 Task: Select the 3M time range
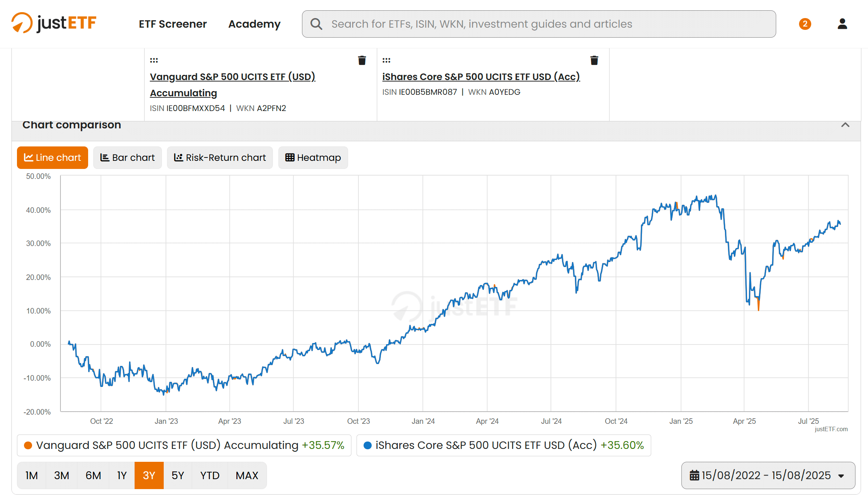[62, 475]
